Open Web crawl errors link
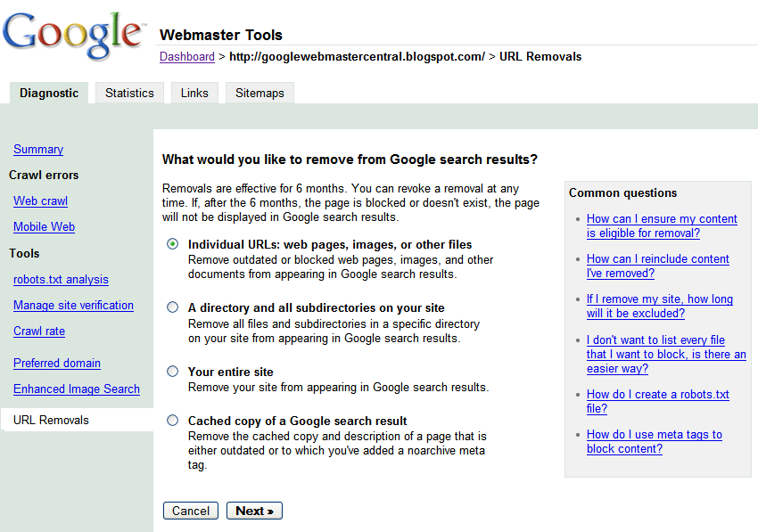The height and width of the screenshot is (532, 758). [x=40, y=201]
